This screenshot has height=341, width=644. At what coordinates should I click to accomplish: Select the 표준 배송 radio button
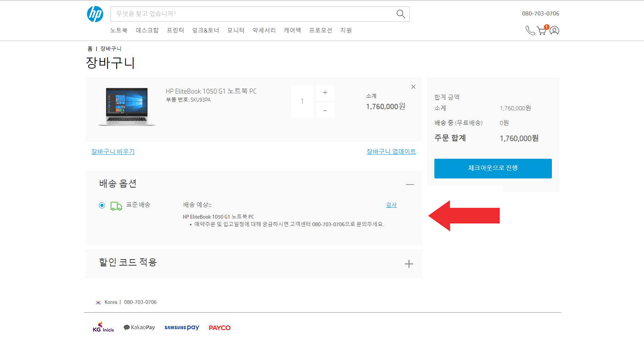pyautogui.click(x=102, y=205)
